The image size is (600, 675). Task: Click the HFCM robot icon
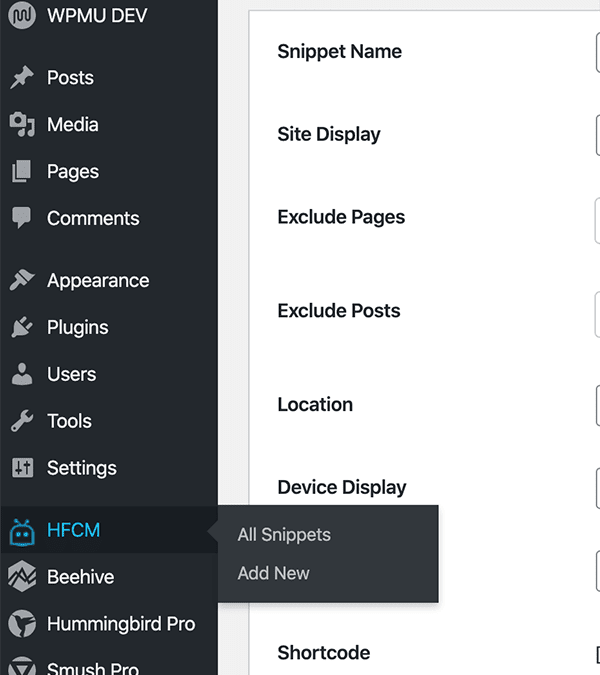22,532
